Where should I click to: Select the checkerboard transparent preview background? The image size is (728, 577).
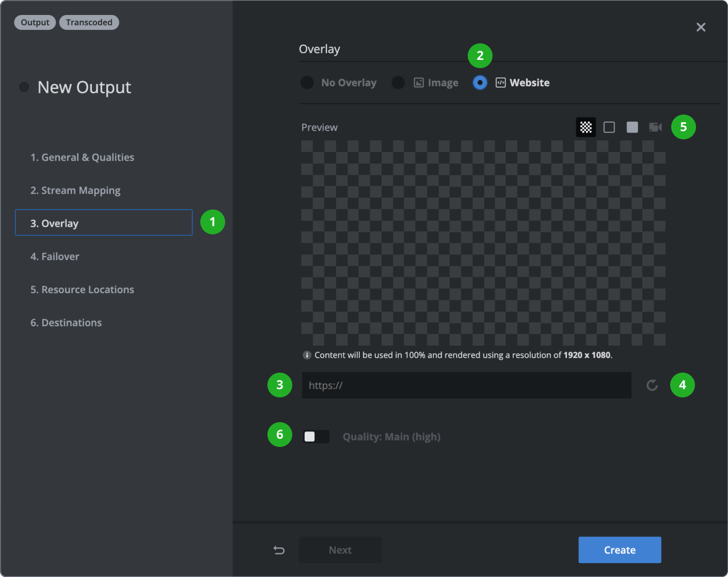[x=585, y=127]
